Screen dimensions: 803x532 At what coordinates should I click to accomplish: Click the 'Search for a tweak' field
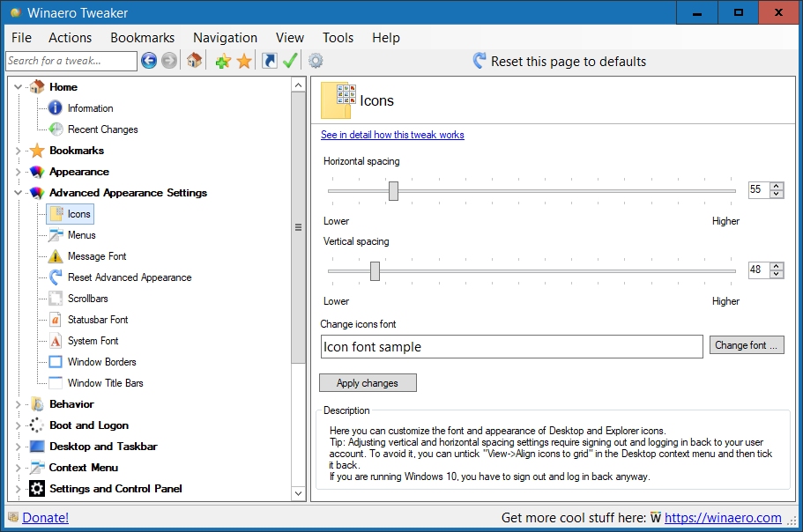pyautogui.click(x=71, y=61)
